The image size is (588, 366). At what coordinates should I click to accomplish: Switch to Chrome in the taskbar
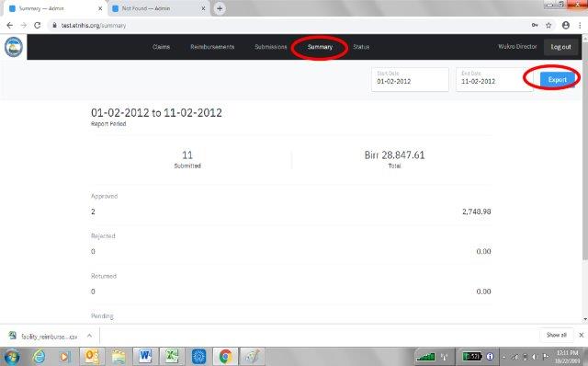click(225, 356)
